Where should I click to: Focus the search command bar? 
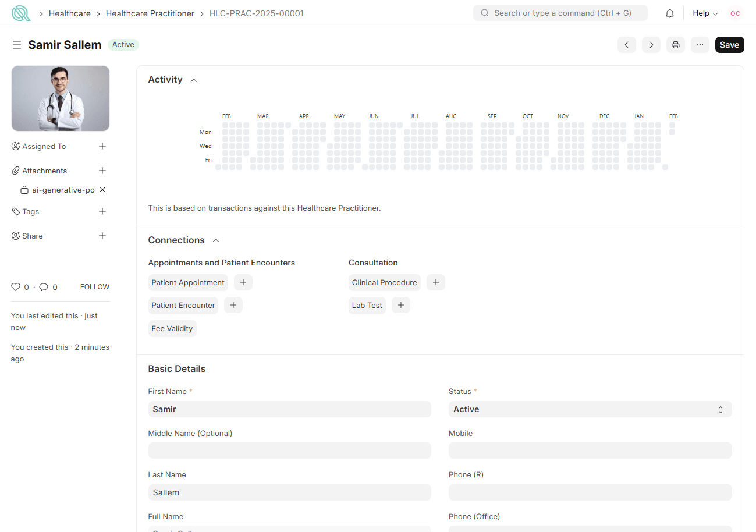[560, 13]
